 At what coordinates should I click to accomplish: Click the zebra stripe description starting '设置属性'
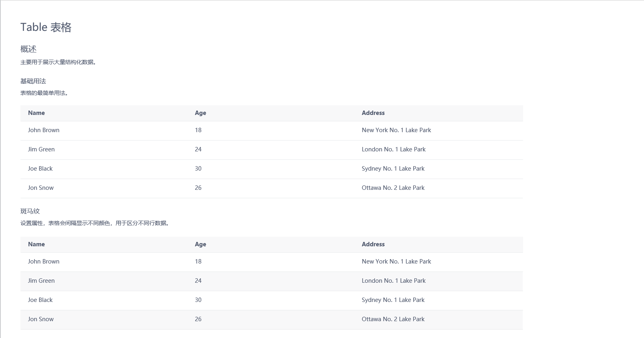[x=94, y=223]
